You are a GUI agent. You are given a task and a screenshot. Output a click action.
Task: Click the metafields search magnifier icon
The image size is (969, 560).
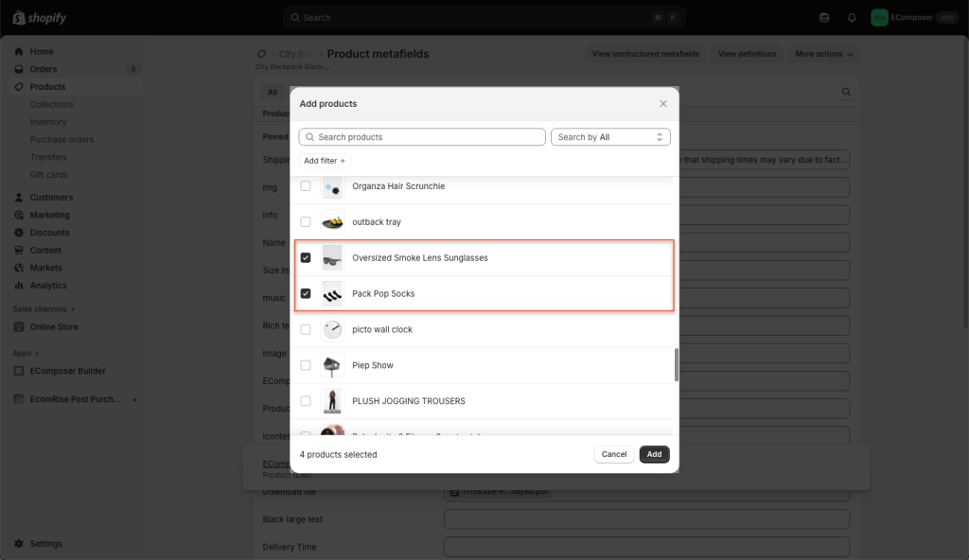(x=846, y=92)
